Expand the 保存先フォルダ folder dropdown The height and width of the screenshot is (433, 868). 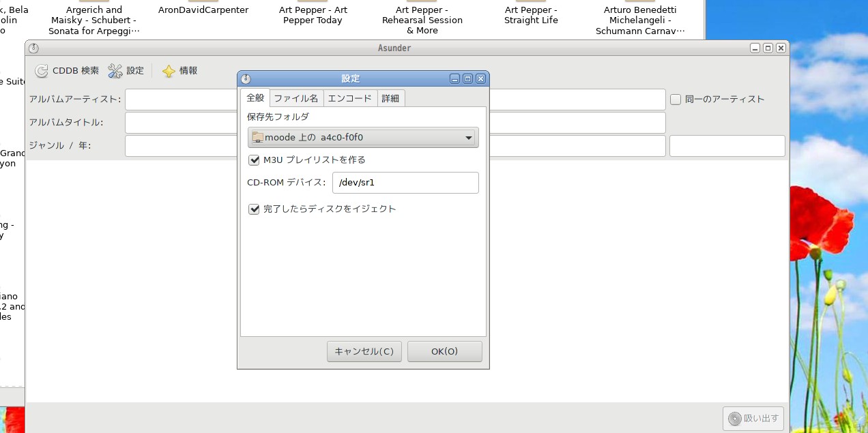(363, 138)
